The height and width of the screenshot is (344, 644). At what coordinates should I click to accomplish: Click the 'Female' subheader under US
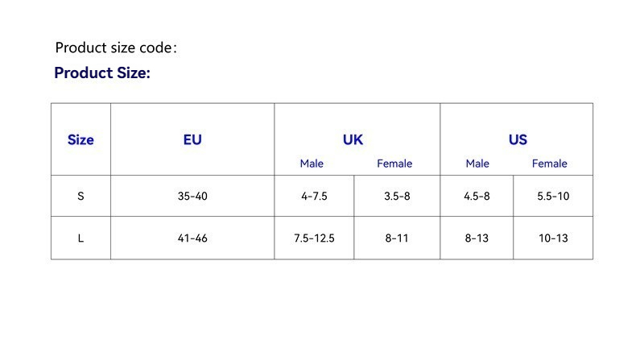550,164
